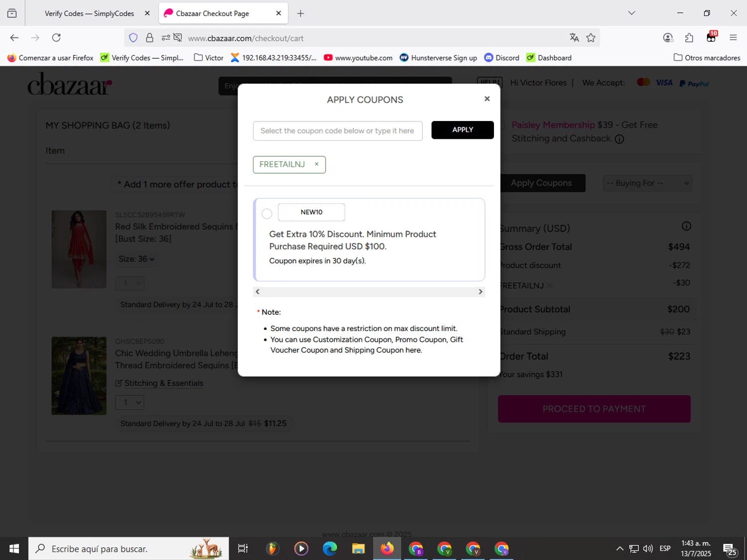Click PROCEED TO PAYMENT button
This screenshot has width=747, height=560.
pos(594,409)
